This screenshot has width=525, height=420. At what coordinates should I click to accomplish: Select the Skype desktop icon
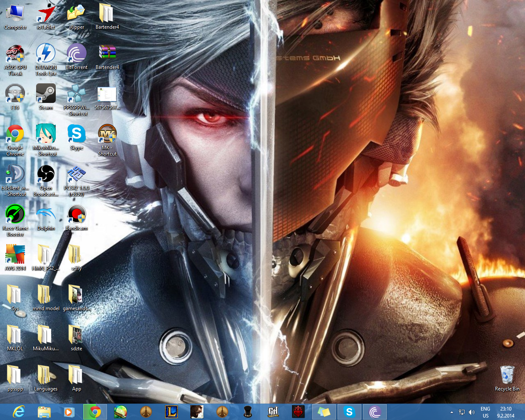pos(76,137)
